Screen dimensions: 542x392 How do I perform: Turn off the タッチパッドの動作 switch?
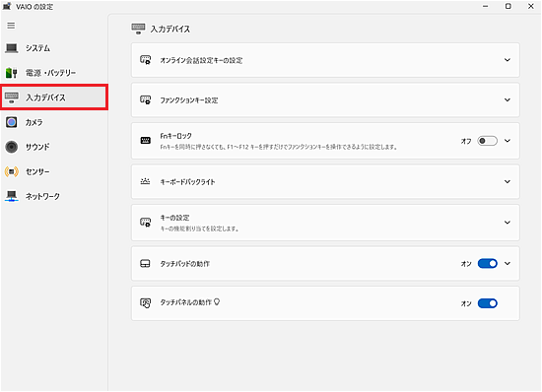pos(488,264)
